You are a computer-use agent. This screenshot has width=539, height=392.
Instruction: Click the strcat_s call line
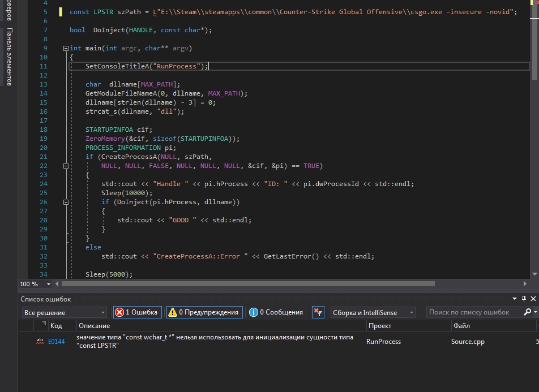point(135,111)
